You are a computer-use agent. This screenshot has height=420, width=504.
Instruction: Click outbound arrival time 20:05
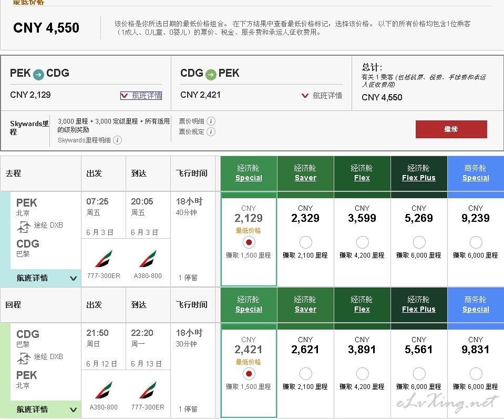coord(142,202)
